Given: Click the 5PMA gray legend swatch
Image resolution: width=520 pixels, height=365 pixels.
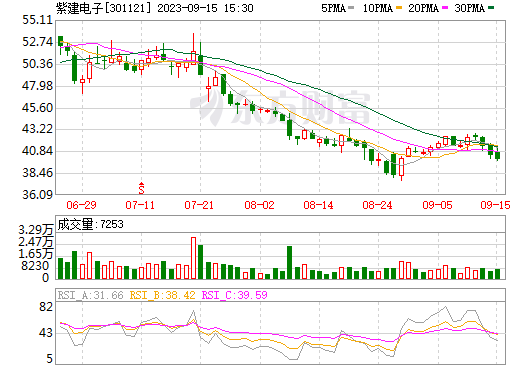Looking at the screenshot, I should click(x=351, y=8).
